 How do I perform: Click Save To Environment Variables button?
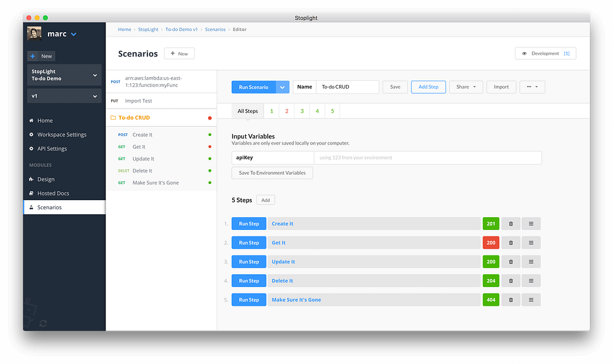click(x=273, y=173)
